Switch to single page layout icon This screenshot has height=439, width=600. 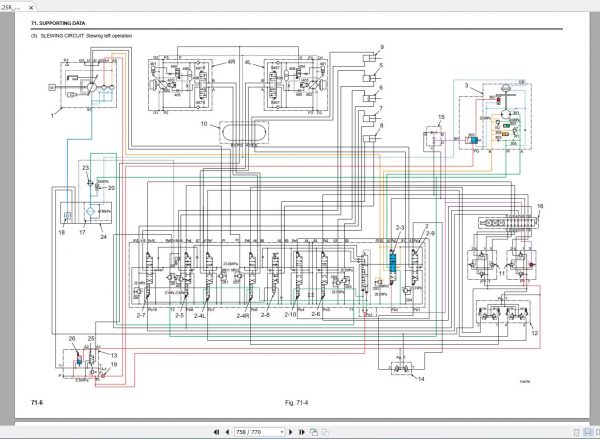[577, 432]
